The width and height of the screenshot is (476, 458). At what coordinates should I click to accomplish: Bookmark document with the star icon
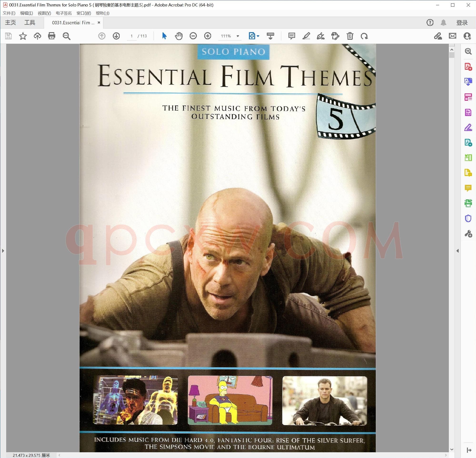coord(23,36)
